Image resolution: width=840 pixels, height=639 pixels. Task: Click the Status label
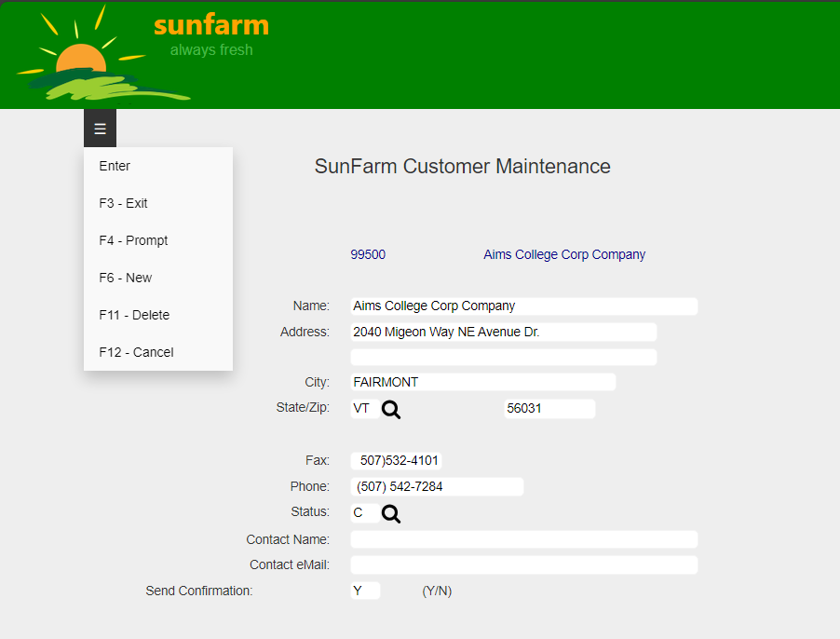pyautogui.click(x=309, y=512)
